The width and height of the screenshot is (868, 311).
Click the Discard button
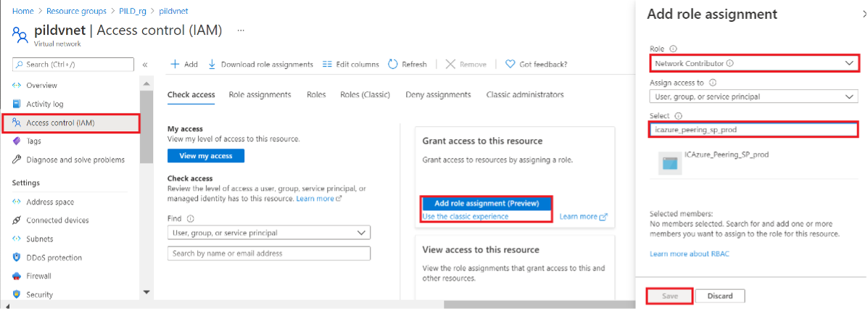(x=720, y=296)
